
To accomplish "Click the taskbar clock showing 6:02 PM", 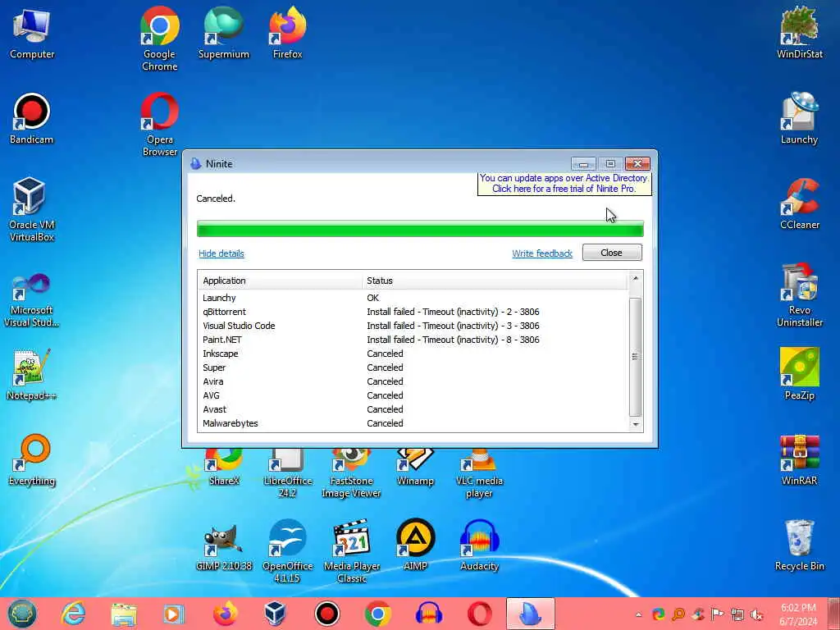I will (798, 614).
